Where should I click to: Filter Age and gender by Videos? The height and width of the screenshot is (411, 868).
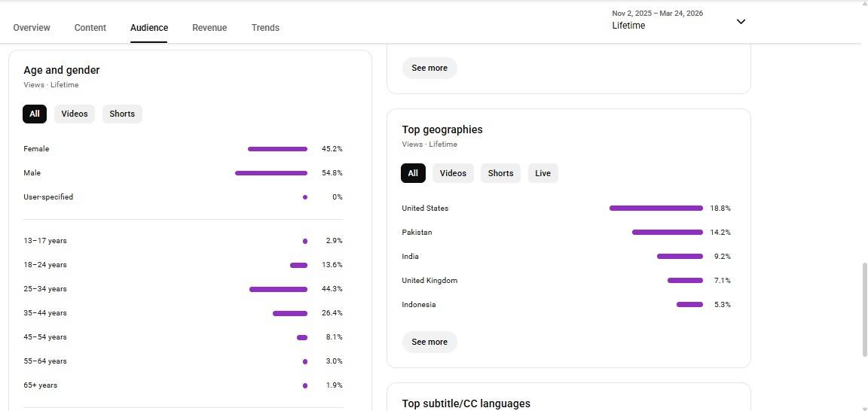point(75,114)
